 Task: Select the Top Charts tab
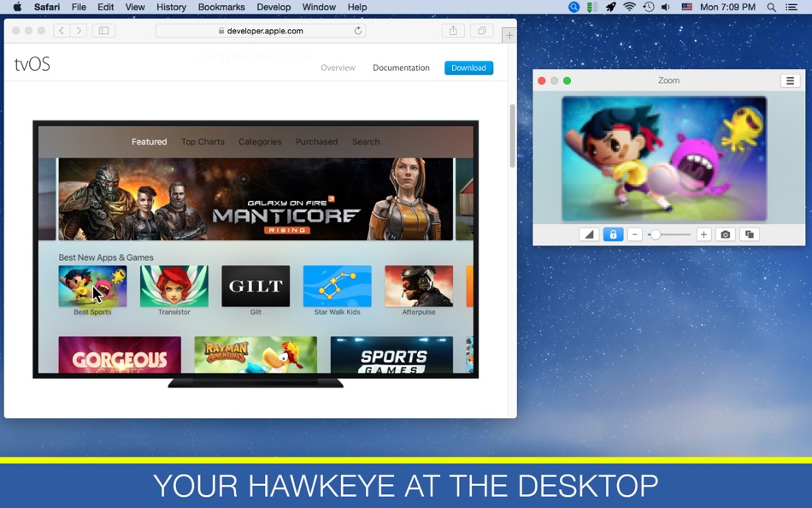pyautogui.click(x=203, y=141)
